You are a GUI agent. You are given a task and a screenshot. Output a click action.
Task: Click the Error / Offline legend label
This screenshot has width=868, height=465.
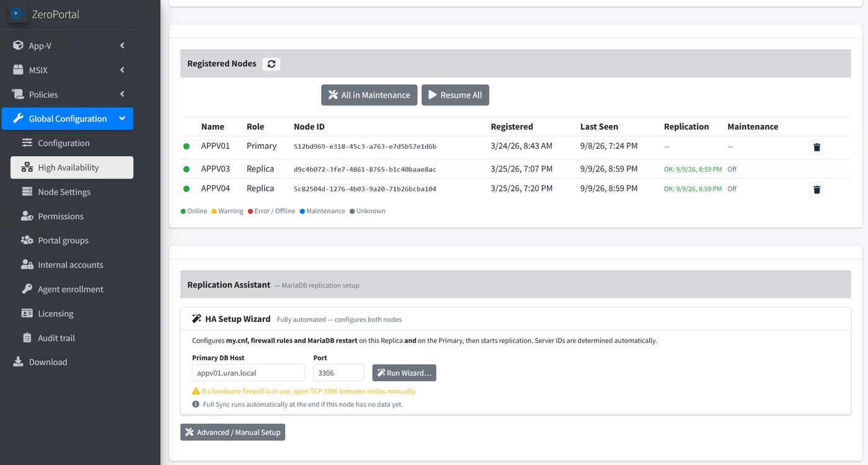point(275,211)
